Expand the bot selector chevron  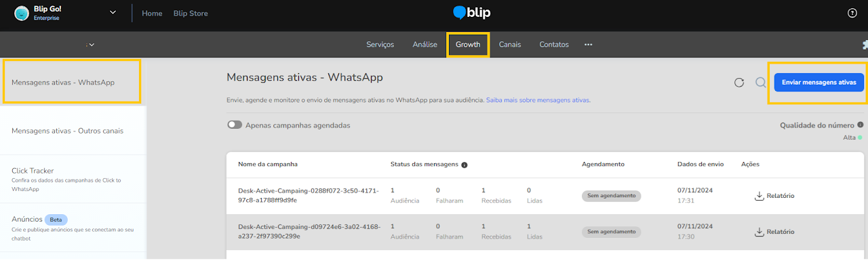point(91,45)
